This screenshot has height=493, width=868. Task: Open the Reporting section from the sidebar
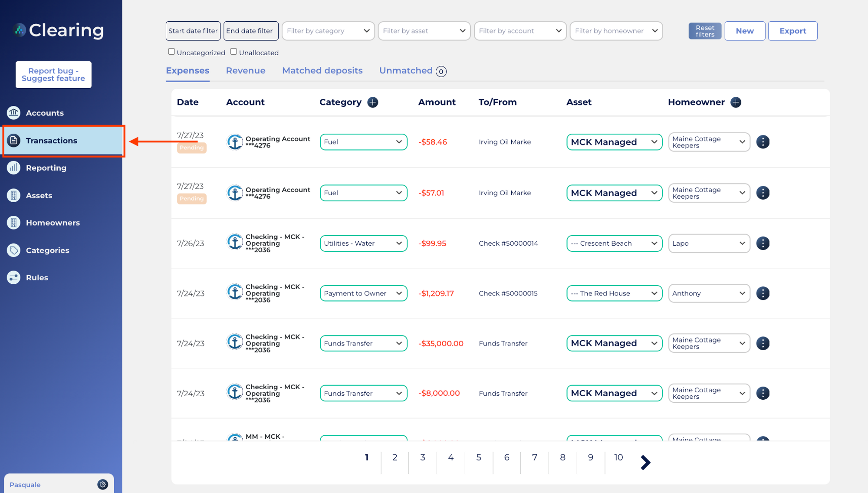tap(13, 168)
